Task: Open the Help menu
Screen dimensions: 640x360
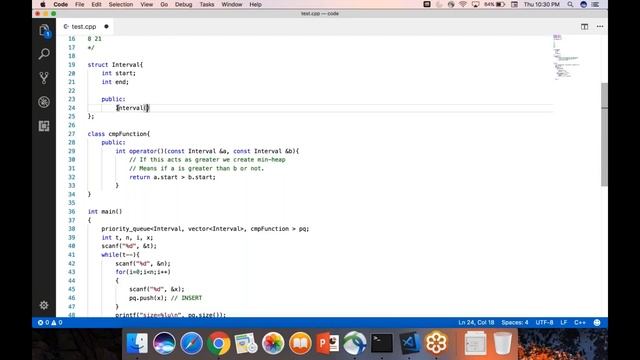Action: pyautogui.click(x=256, y=4)
